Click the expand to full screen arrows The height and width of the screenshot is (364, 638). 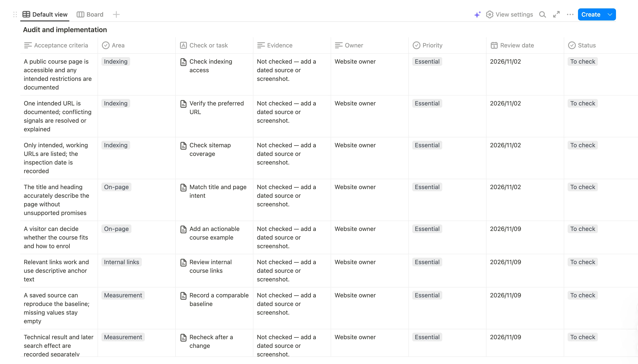click(556, 14)
